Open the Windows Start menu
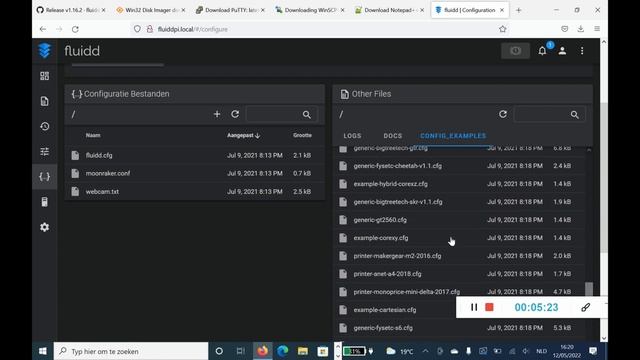Viewport: 640px width, 360px height. 42,351
